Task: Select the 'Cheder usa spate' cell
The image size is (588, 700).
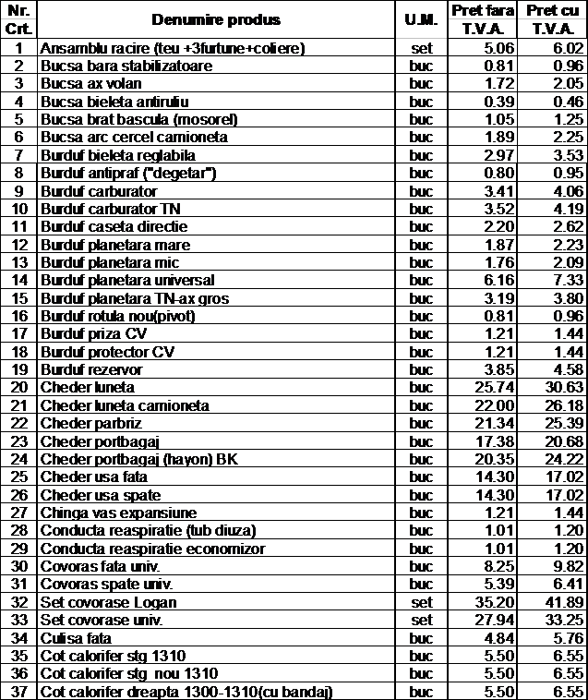Action: coord(216,495)
